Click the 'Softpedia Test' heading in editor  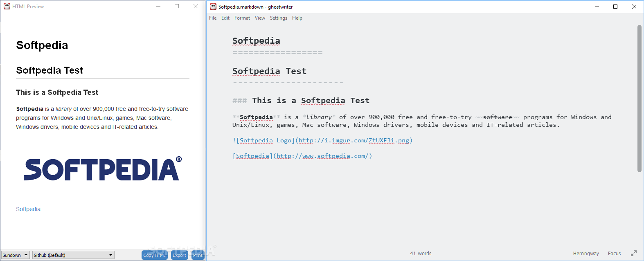pyautogui.click(x=269, y=71)
